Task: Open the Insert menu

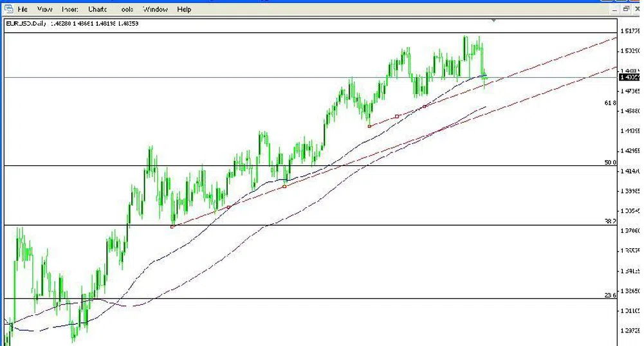Action: click(x=70, y=10)
